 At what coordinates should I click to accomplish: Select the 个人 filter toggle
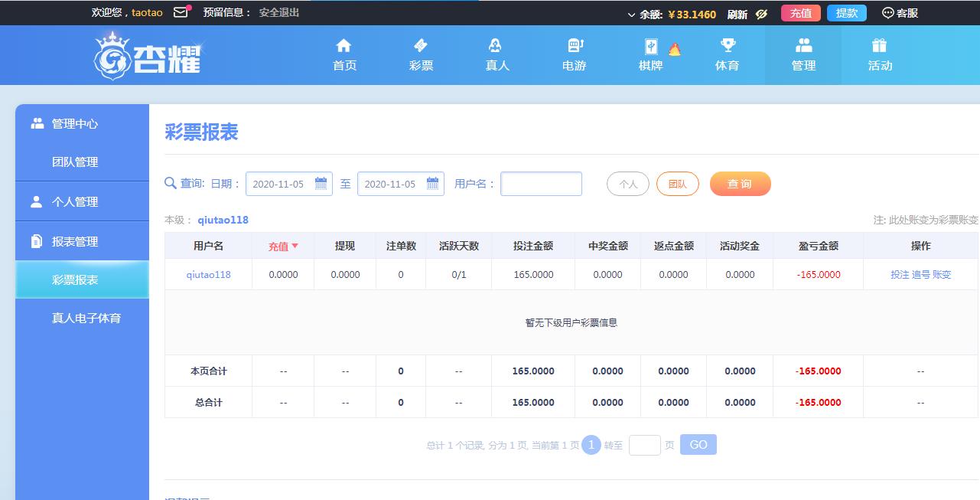tap(628, 184)
